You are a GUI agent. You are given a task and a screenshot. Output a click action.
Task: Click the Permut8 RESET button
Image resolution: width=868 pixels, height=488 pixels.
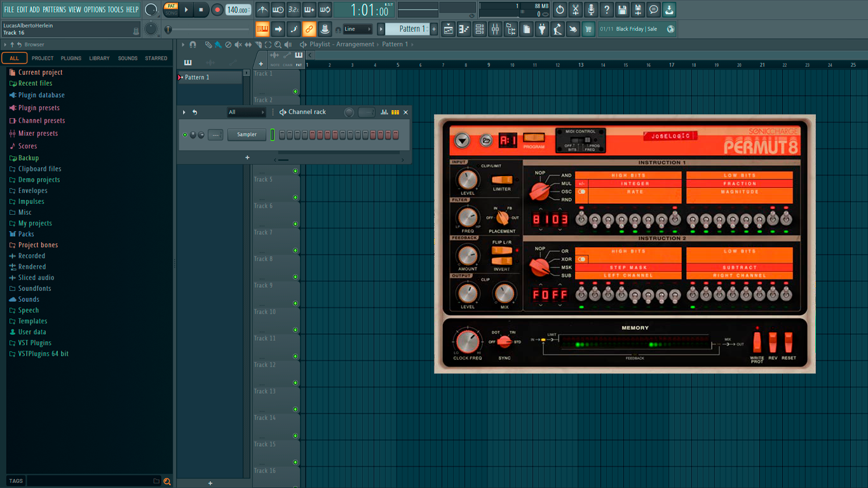pyautogui.click(x=789, y=341)
